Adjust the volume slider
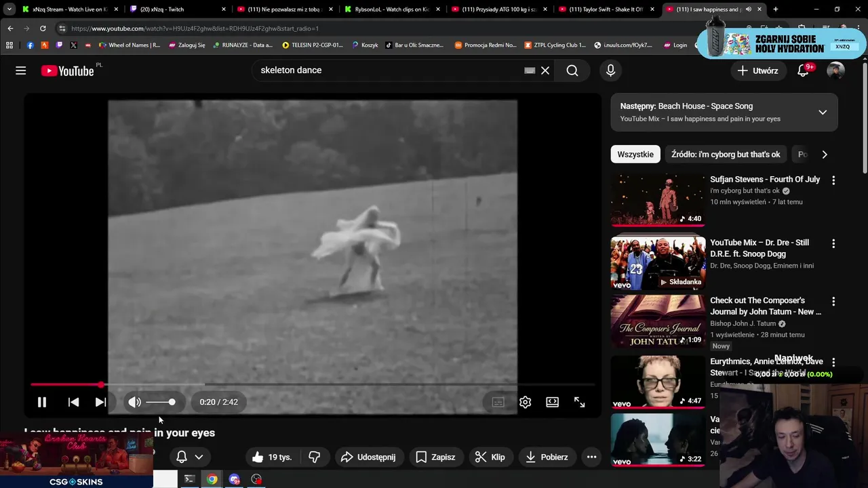The image size is (868, 488). [161, 402]
